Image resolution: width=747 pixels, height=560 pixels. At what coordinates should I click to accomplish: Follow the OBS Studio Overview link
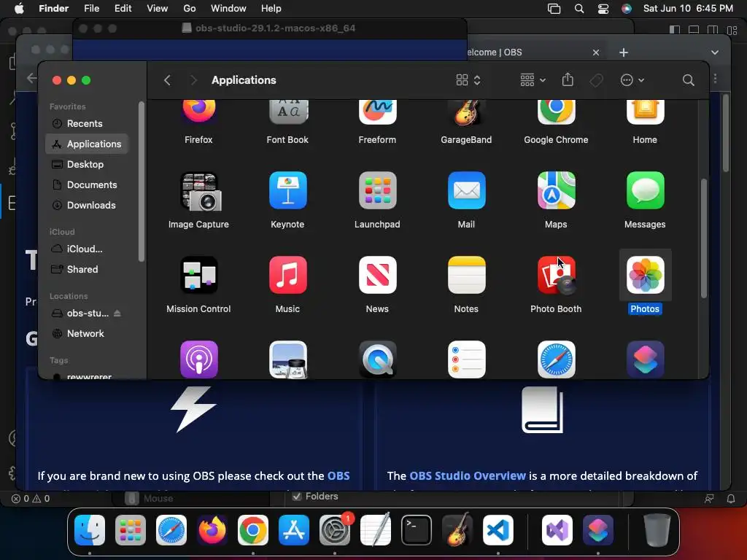(468, 475)
